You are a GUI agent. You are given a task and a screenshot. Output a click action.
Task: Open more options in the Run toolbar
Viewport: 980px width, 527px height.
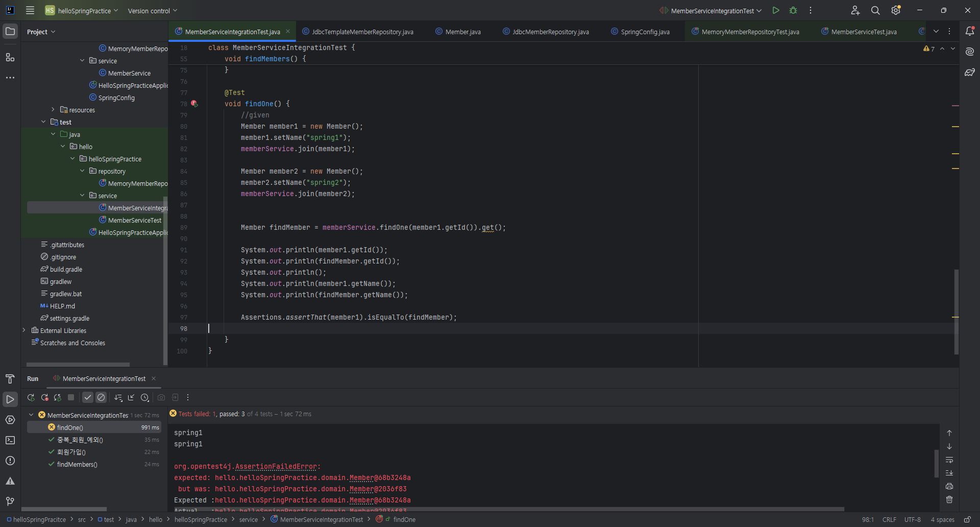[x=188, y=397]
